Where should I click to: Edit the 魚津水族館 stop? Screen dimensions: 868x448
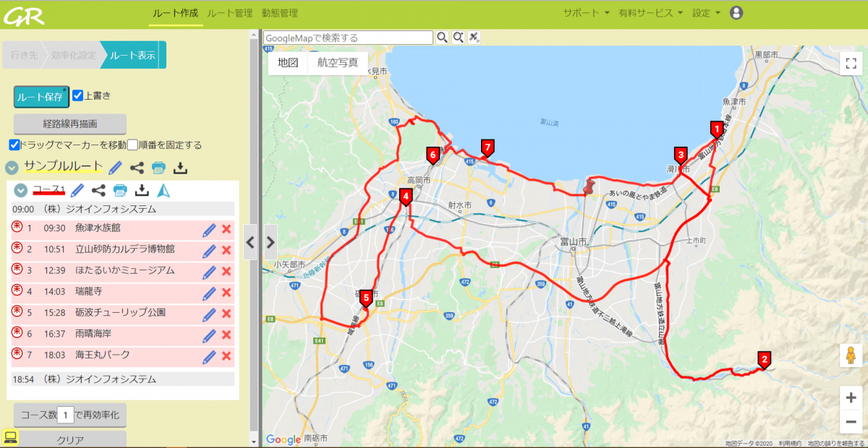(209, 230)
